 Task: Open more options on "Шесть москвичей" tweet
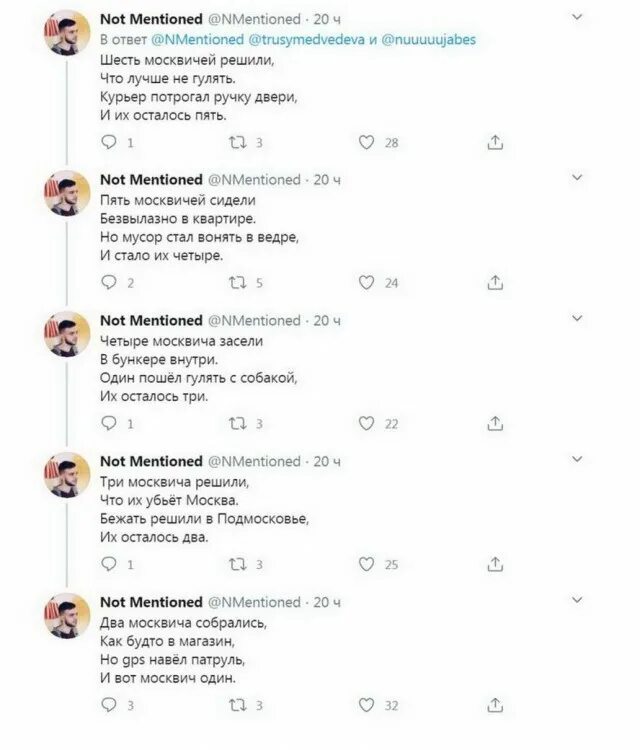point(577,18)
